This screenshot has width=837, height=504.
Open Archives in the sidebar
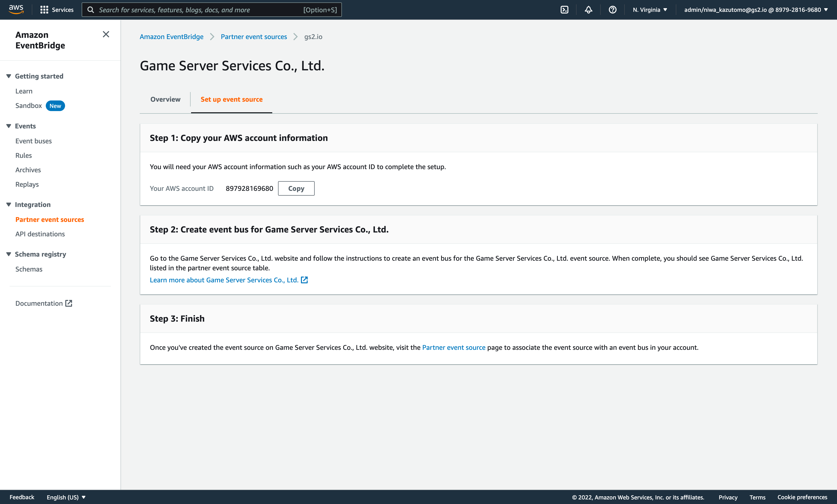pos(28,170)
